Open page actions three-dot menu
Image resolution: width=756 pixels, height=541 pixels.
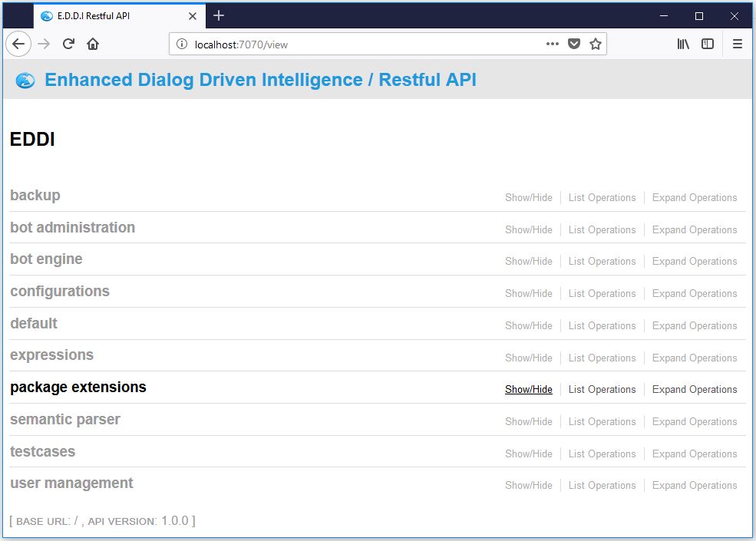(x=553, y=45)
